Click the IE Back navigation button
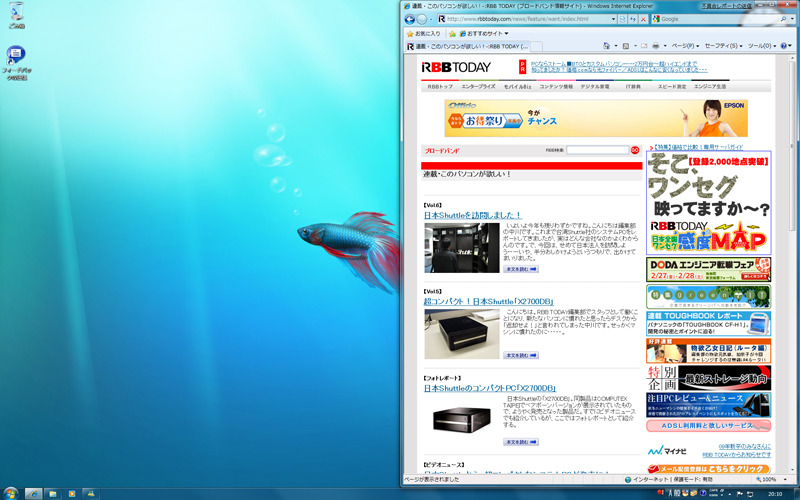 point(409,19)
